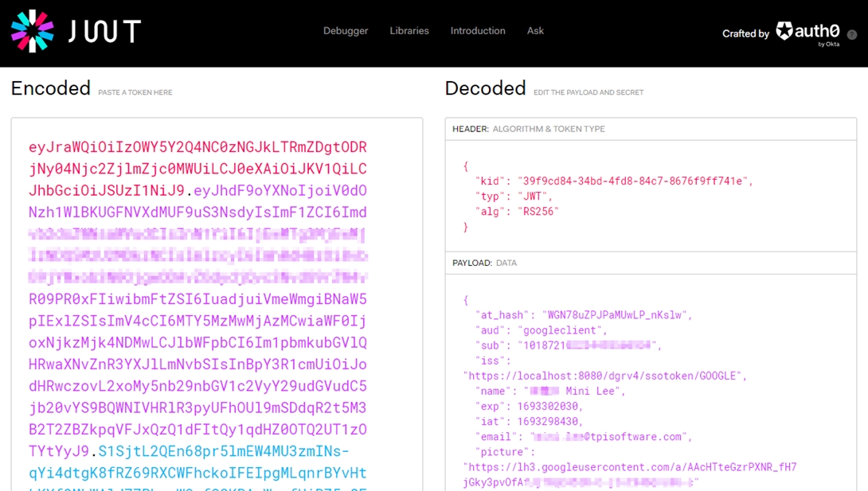Viewport: 868px width, 491px height.
Task: Click the blue signature segment of the encoded token
Action: (x=231, y=452)
